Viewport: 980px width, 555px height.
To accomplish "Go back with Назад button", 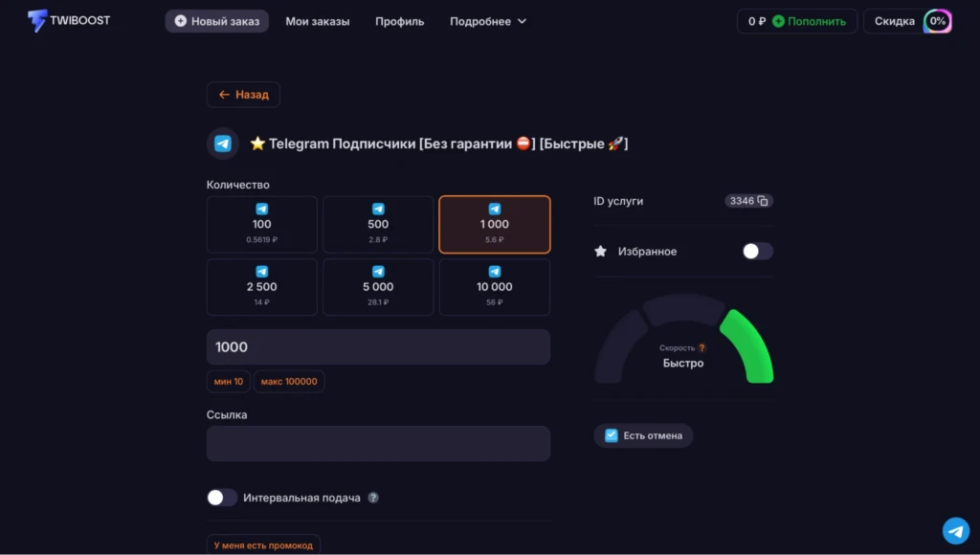I will coord(243,95).
